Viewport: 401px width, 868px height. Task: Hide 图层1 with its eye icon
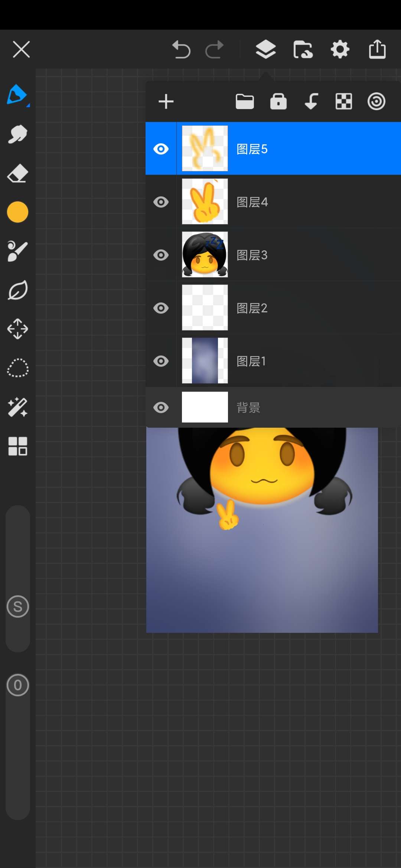161,361
